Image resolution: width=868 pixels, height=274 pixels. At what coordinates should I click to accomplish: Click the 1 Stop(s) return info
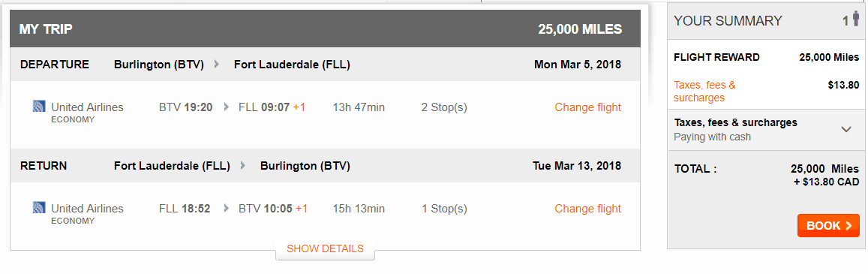pos(444,209)
